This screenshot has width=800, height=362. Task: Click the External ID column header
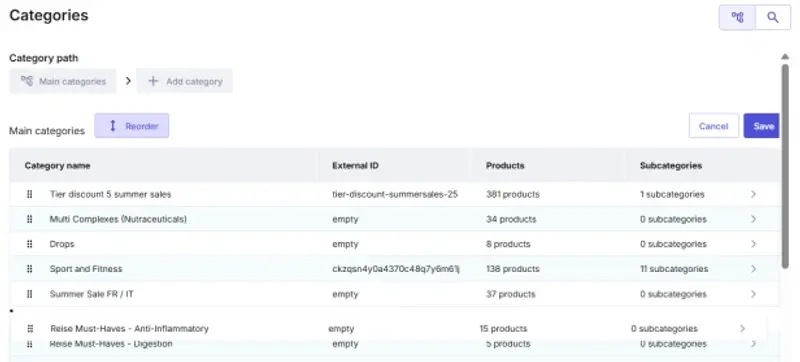coord(355,166)
